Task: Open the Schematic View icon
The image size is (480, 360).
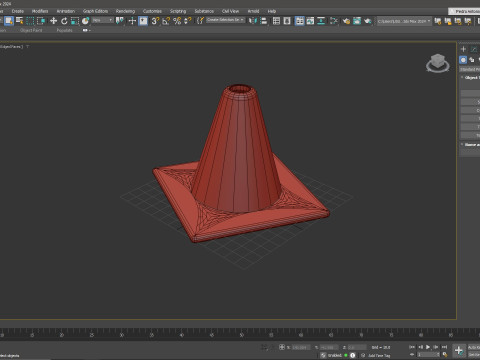Action: pos(321,21)
